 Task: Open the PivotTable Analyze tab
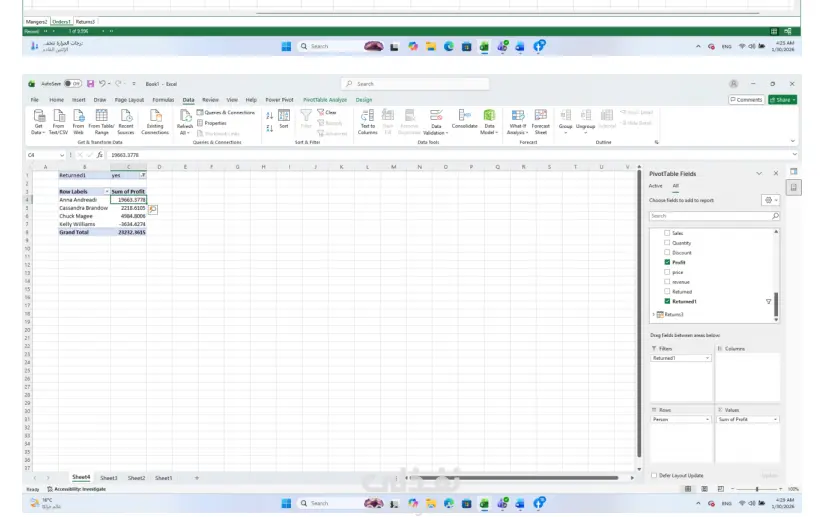pos(325,100)
